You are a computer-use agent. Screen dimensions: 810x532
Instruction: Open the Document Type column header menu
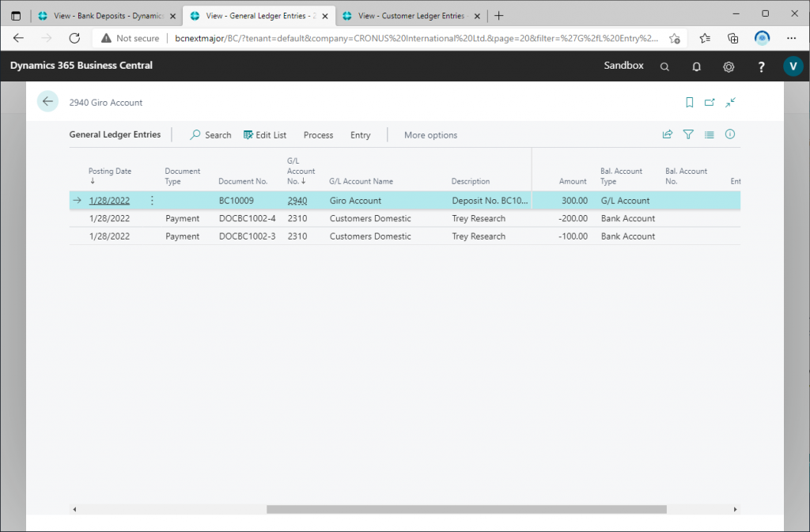pos(183,176)
